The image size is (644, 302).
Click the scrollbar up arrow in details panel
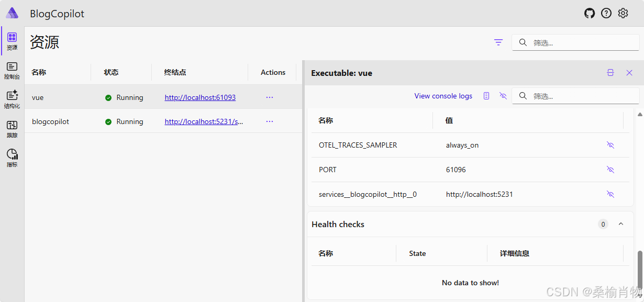[x=639, y=114]
